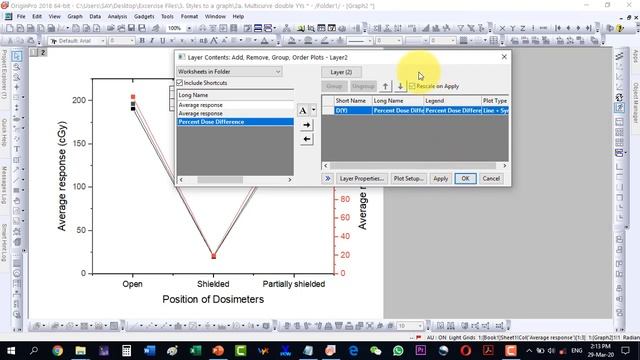640x360 pixels.
Task: Move selected plot up with up arrow
Action: click(x=385, y=86)
